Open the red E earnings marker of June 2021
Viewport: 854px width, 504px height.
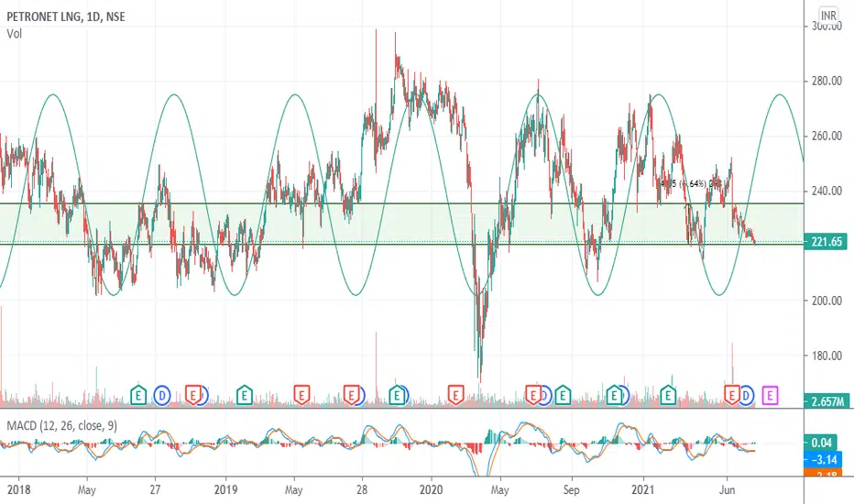(x=732, y=394)
